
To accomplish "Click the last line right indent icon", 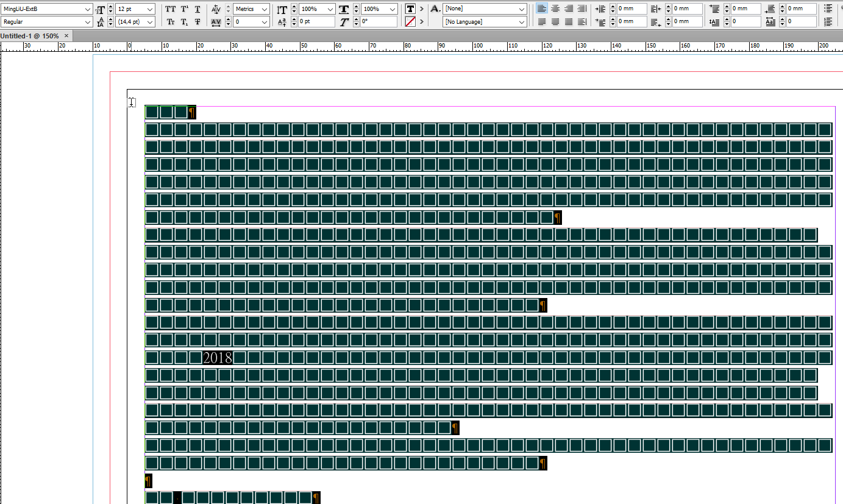I will coord(656,22).
